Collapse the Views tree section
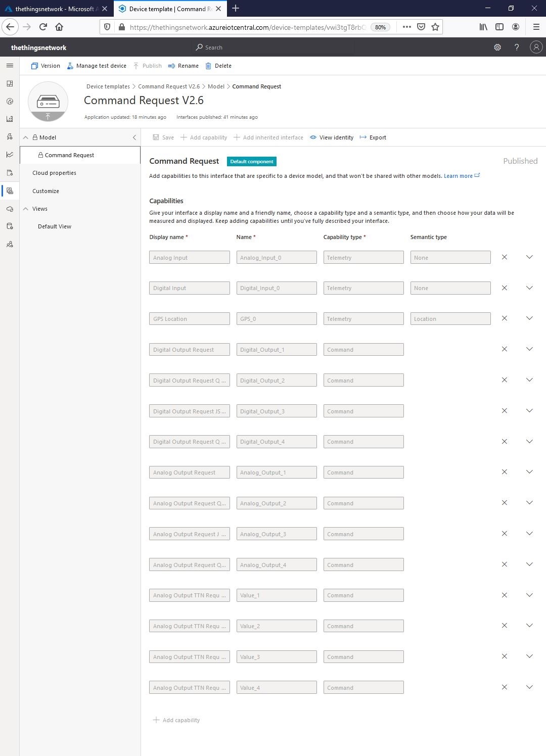 click(26, 209)
